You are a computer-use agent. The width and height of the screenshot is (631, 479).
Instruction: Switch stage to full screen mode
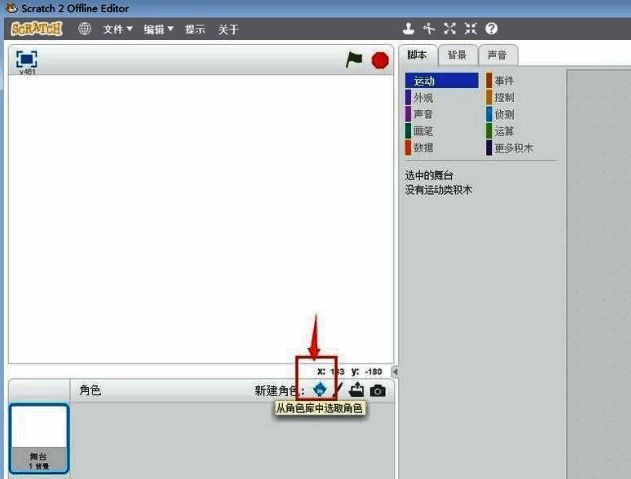(x=26, y=59)
